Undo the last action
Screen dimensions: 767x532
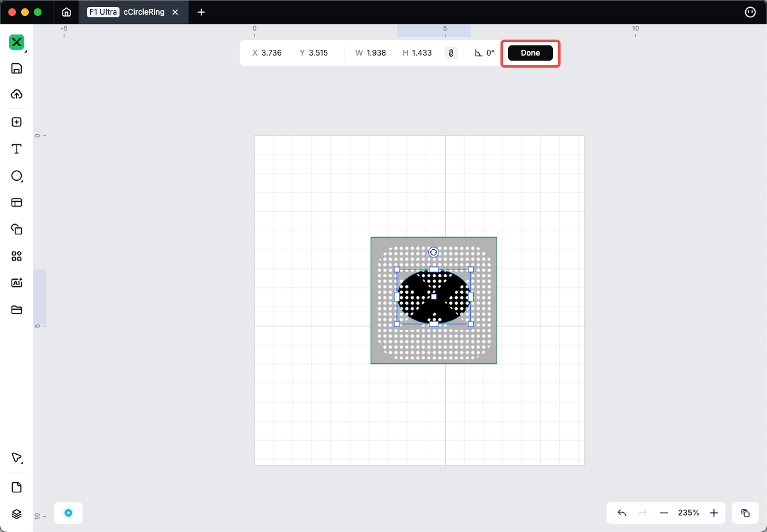pos(622,513)
